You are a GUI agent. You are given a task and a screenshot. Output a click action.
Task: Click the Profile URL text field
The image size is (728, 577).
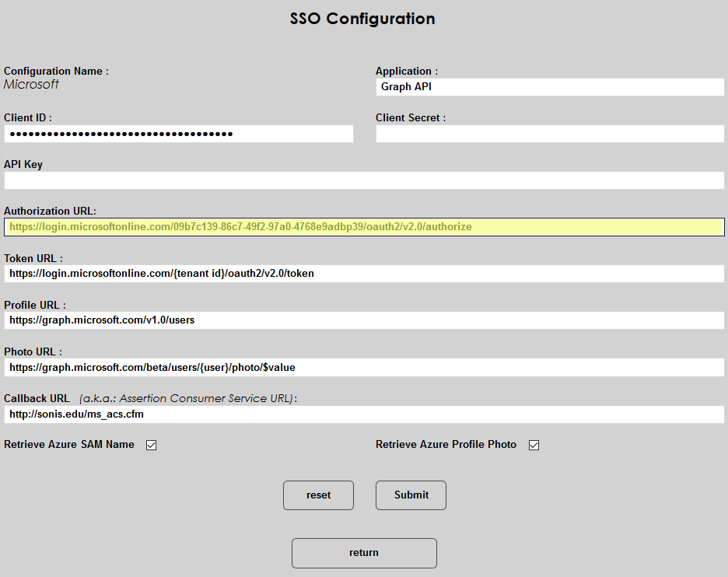click(x=364, y=320)
